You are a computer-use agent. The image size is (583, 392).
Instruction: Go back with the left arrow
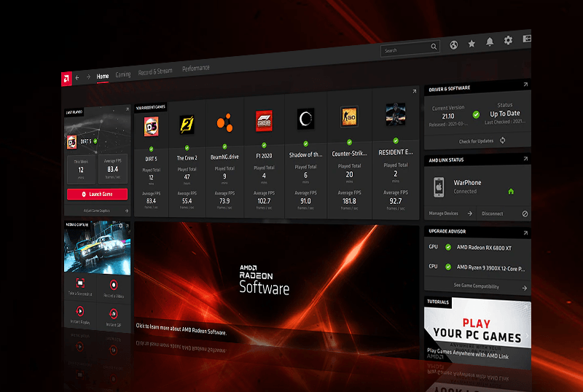77,78
